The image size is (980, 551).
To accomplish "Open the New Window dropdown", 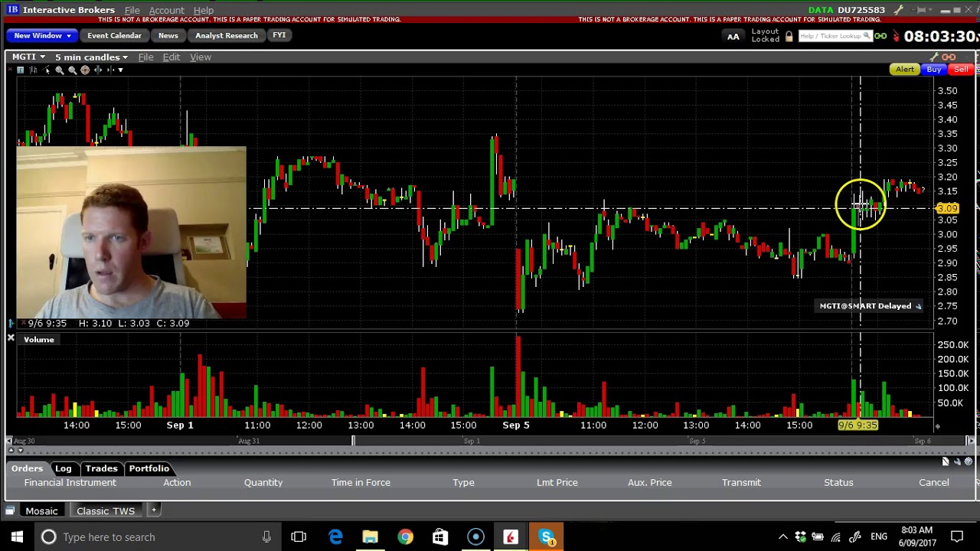I will (x=42, y=35).
